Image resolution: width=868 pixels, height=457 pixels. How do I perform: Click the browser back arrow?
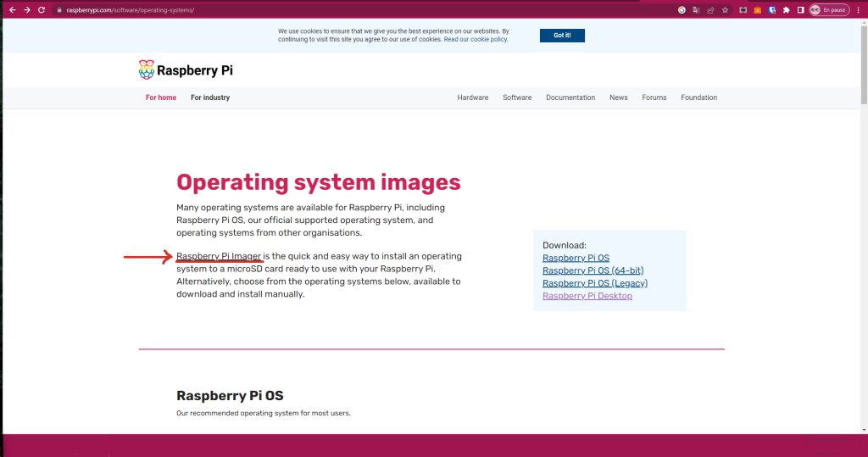[12, 9]
